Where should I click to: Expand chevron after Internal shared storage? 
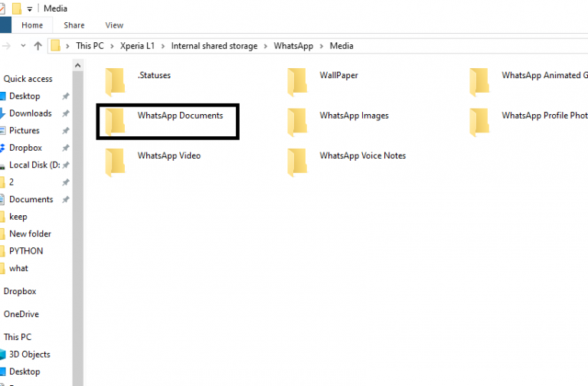coord(266,46)
